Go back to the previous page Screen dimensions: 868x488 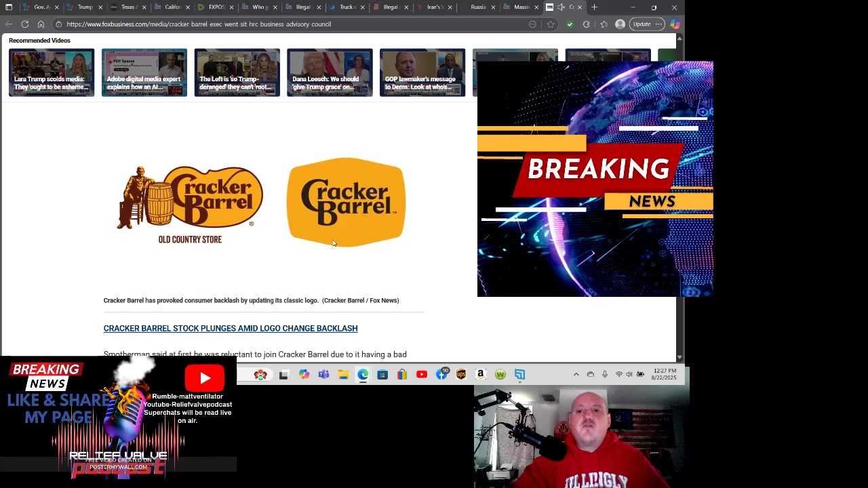pos(9,24)
